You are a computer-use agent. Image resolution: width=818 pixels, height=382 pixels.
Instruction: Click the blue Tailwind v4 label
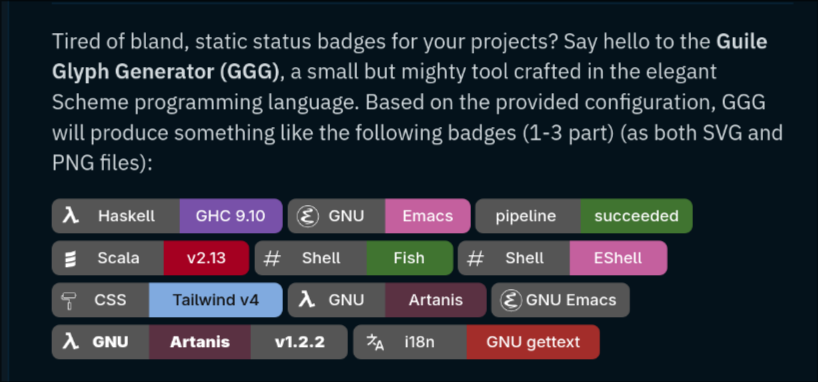[216, 301]
